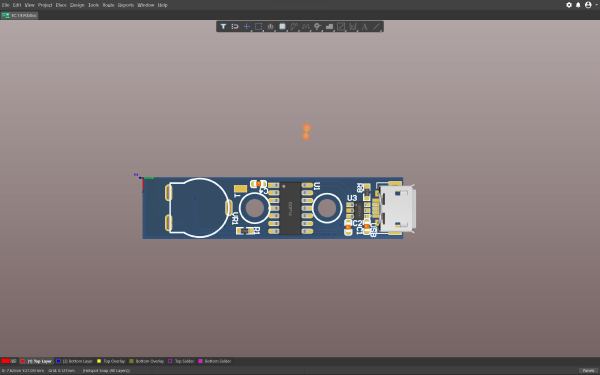Switch to the Bottom Layer tab
The width and height of the screenshot is (600, 375).
(x=75, y=361)
